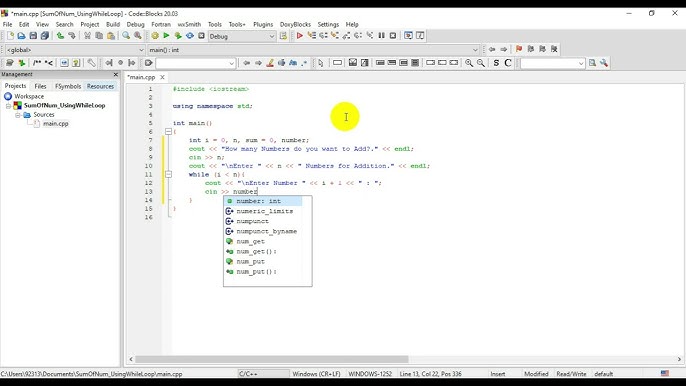Collapse the SumOfNum_UsingWhileLoop project node
686x386 pixels.
point(8,105)
